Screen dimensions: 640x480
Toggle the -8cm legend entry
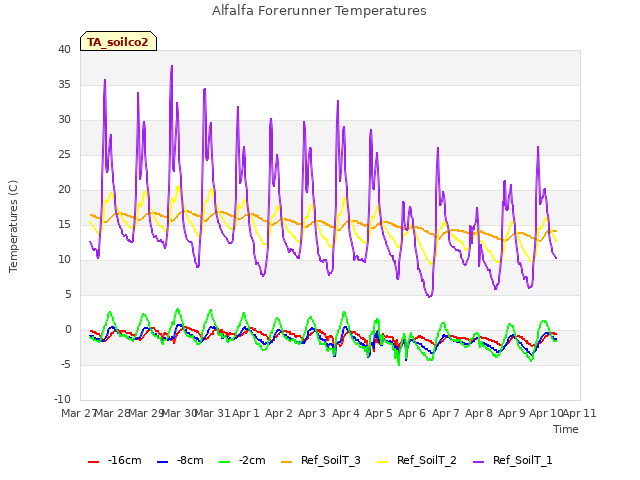point(180,460)
